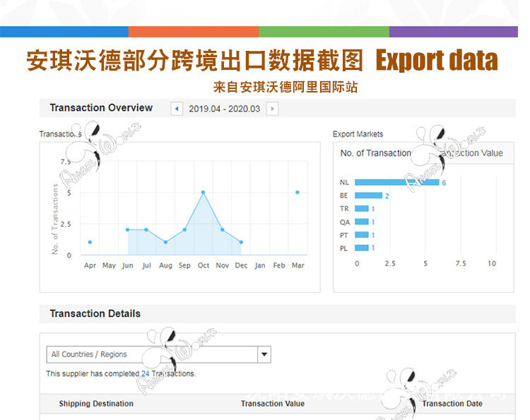
Task: Click the Transaction Details heading
Action: 95,313
